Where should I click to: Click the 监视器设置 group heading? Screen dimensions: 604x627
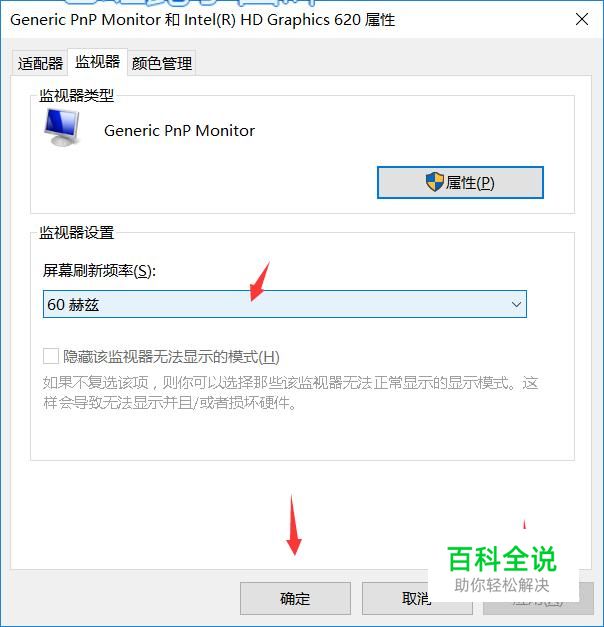pos(76,232)
